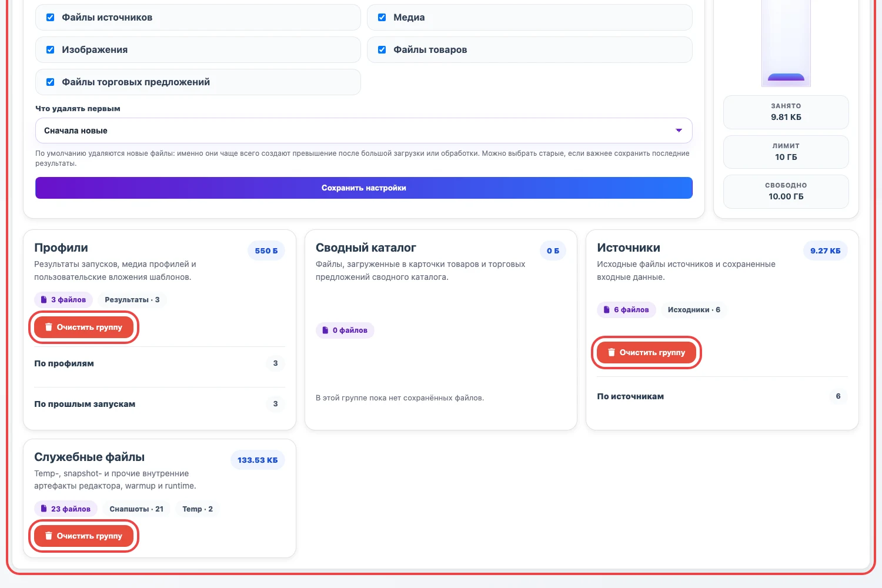The width and height of the screenshot is (882, 588).
Task: Click trash icon in Профили clear button
Action: click(x=49, y=327)
